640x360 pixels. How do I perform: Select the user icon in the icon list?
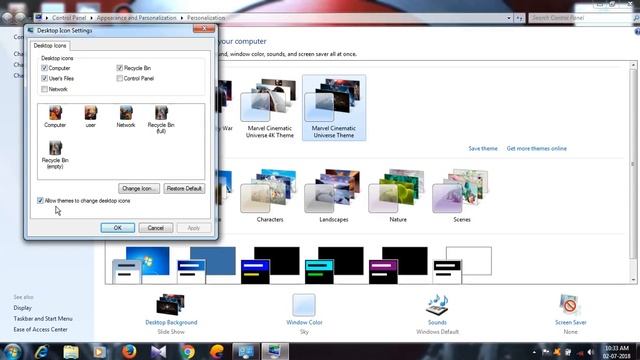91,117
